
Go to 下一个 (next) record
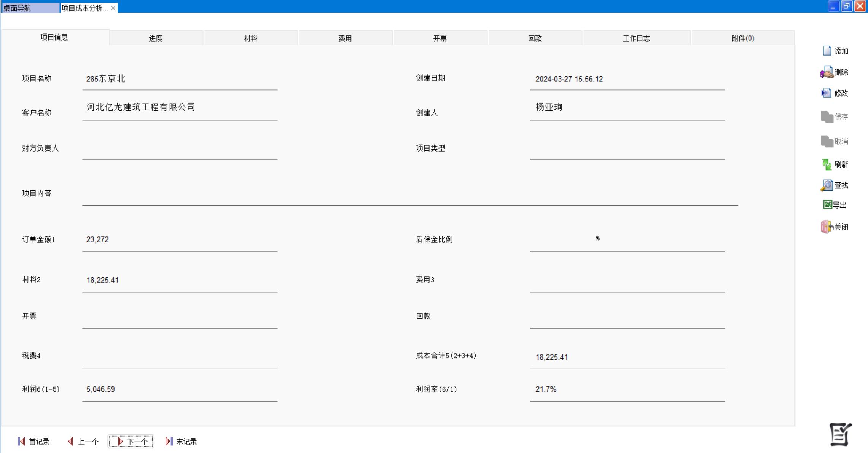pyautogui.click(x=131, y=442)
